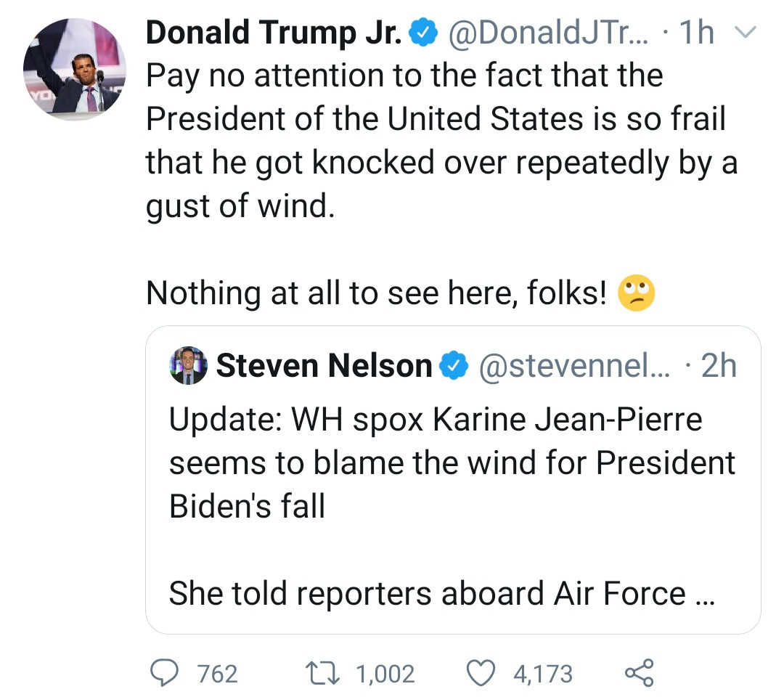Open Steven Nelson's small profile avatar

188,365
